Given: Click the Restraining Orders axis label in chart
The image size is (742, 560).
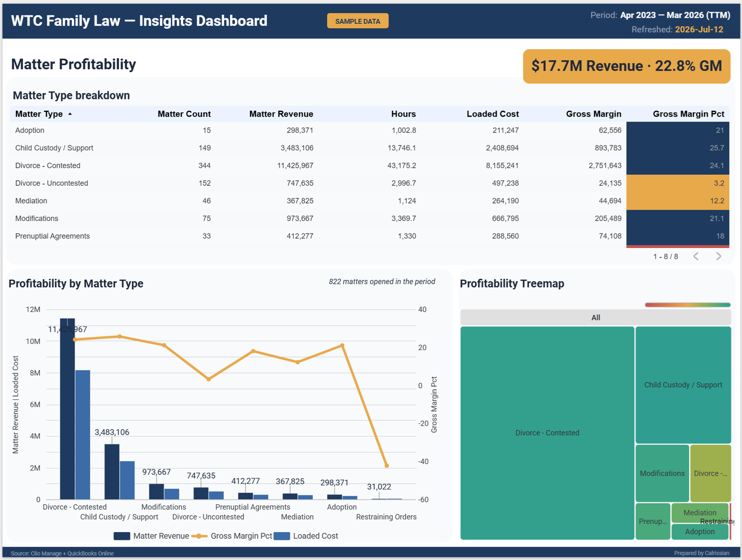Looking at the screenshot, I should pyautogui.click(x=386, y=517).
